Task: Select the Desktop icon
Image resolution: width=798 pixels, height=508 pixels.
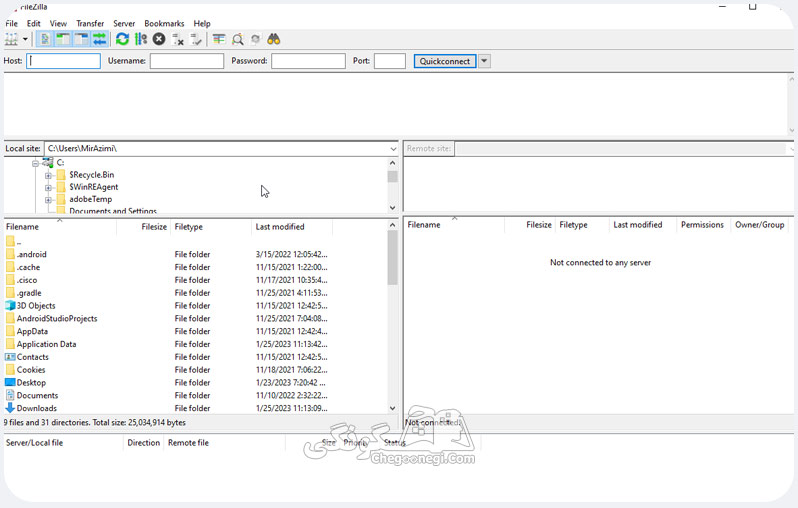Action: coord(10,382)
